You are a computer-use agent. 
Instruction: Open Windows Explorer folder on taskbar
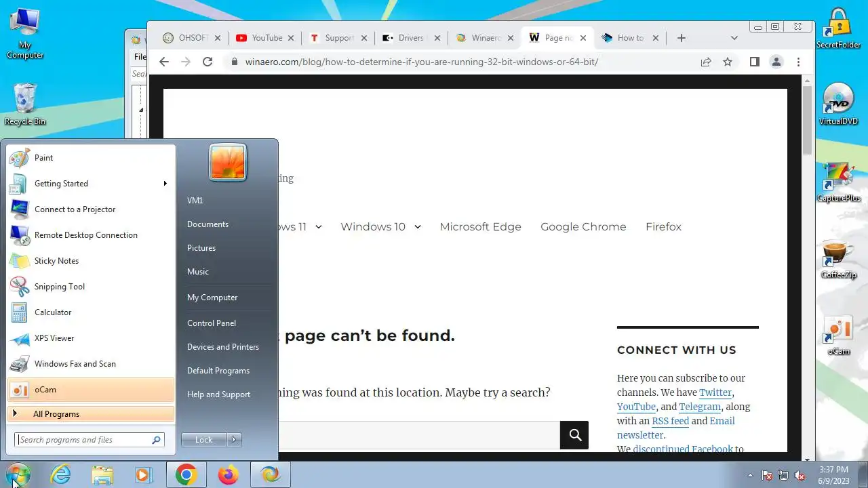(102, 475)
